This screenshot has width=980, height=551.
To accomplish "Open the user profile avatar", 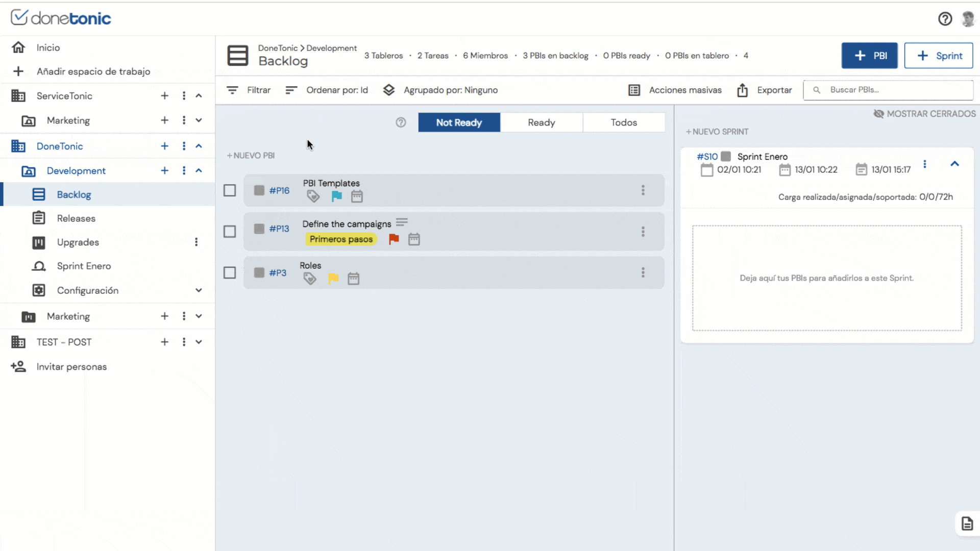I will (968, 19).
